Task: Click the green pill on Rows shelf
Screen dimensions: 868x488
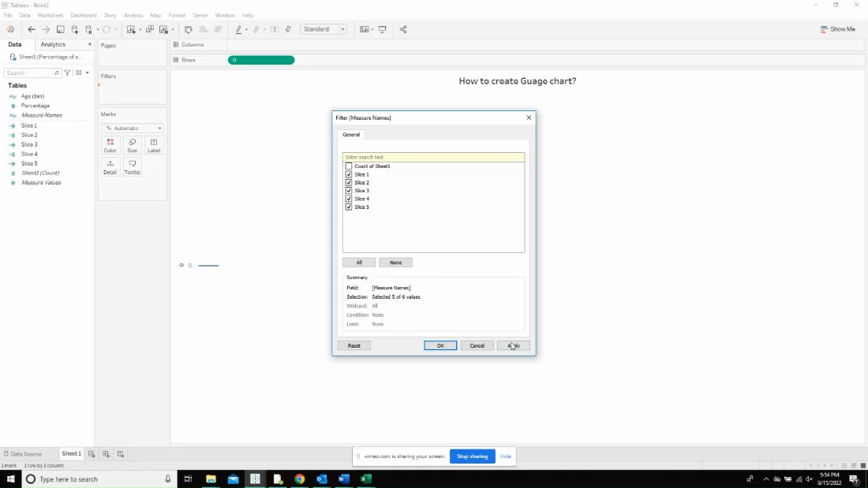Action: click(x=261, y=60)
